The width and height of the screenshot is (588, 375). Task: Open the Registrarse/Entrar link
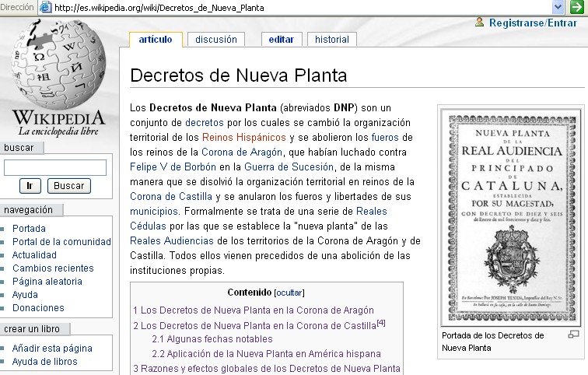(533, 23)
